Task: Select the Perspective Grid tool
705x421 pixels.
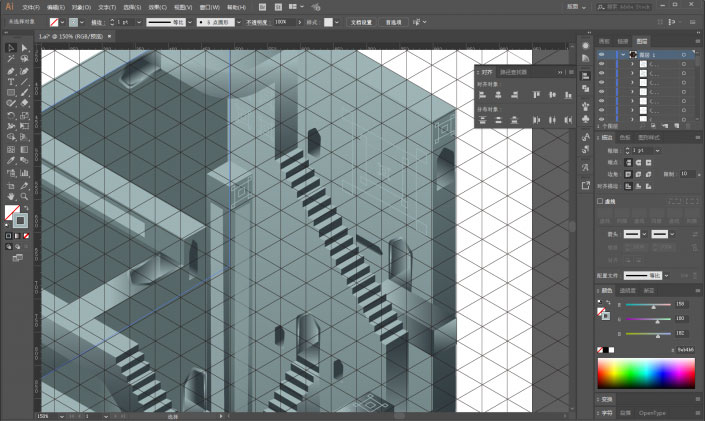Action: [x=24, y=137]
